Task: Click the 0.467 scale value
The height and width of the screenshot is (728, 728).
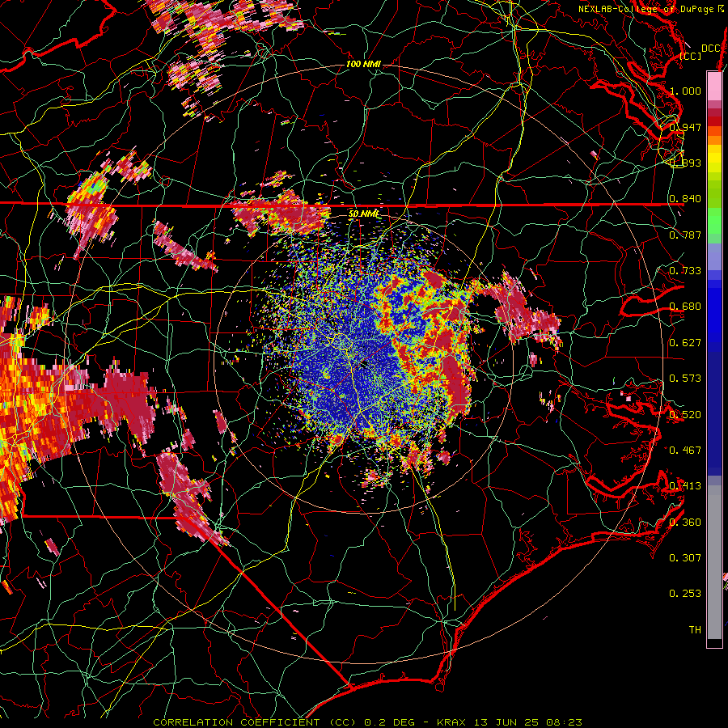Action: pos(685,451)
